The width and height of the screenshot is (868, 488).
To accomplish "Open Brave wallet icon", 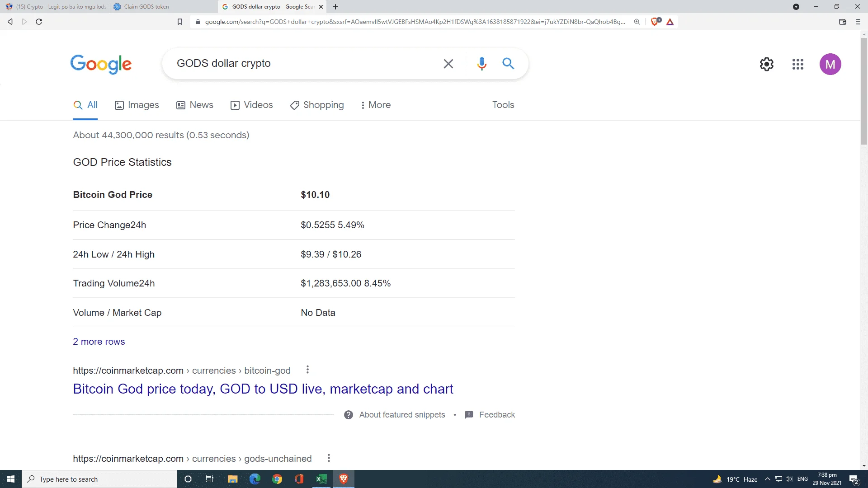I will point(843,22).
